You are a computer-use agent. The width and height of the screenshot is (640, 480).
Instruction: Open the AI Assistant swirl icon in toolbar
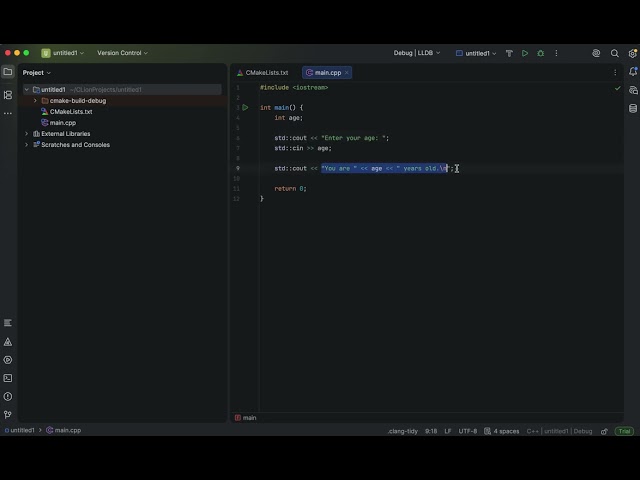(596, 53)
